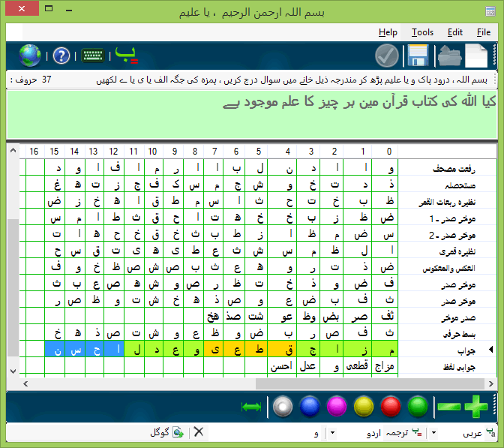The height and width of the screenshot is (448, 504).
Task: Click the calculator icon in title bar
Action: pos(490,11)
